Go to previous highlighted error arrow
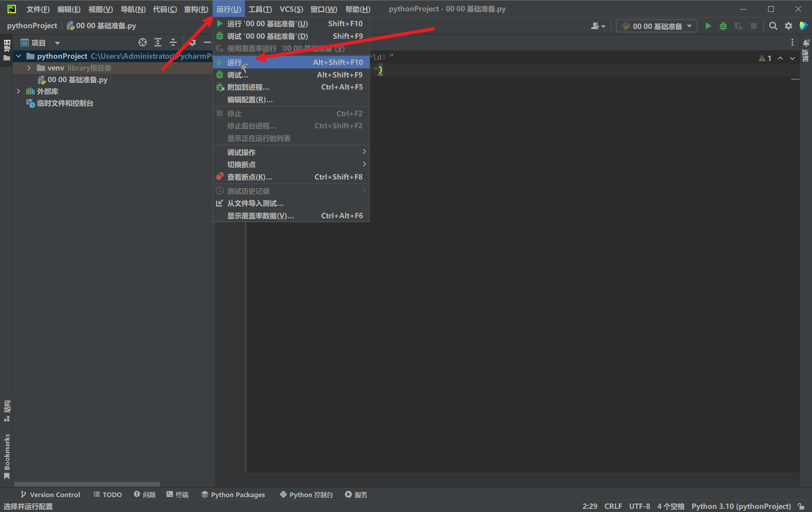 [780, 58]
